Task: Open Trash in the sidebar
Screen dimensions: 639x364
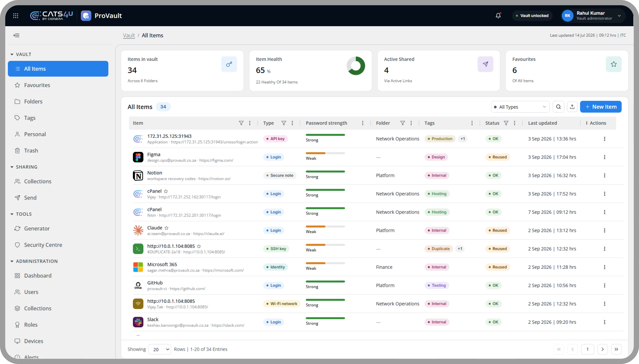Action: tap(58, 151)
